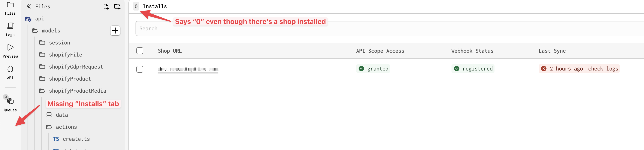Open the Preview panel

tap(10, 51)
